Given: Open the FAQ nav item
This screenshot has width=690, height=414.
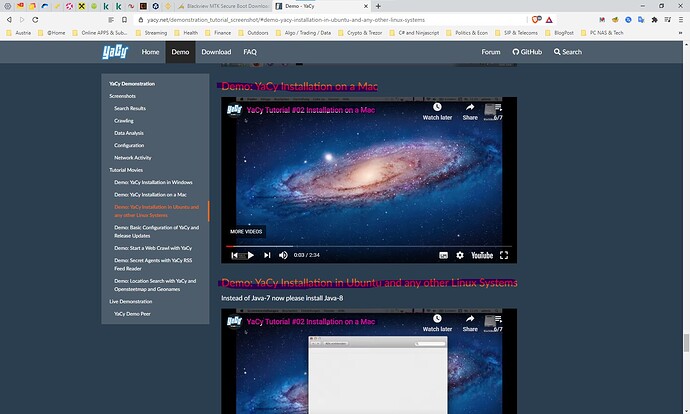Looking at the screenshot, I should [250, 52].
